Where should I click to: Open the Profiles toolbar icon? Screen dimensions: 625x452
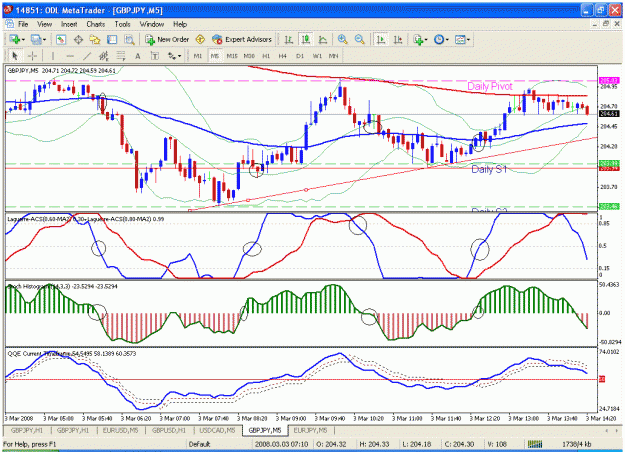tap(36, 39)
